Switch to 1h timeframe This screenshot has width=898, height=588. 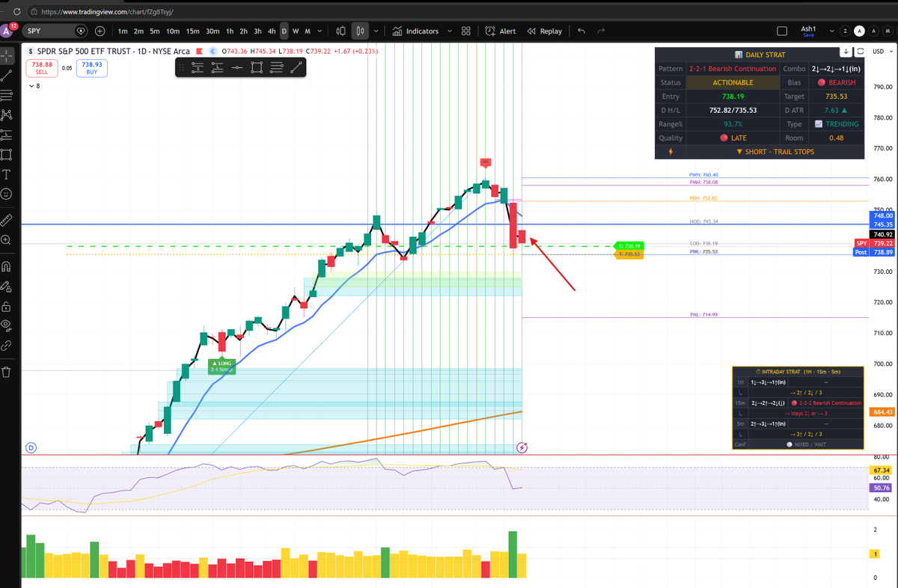[230, 31]
